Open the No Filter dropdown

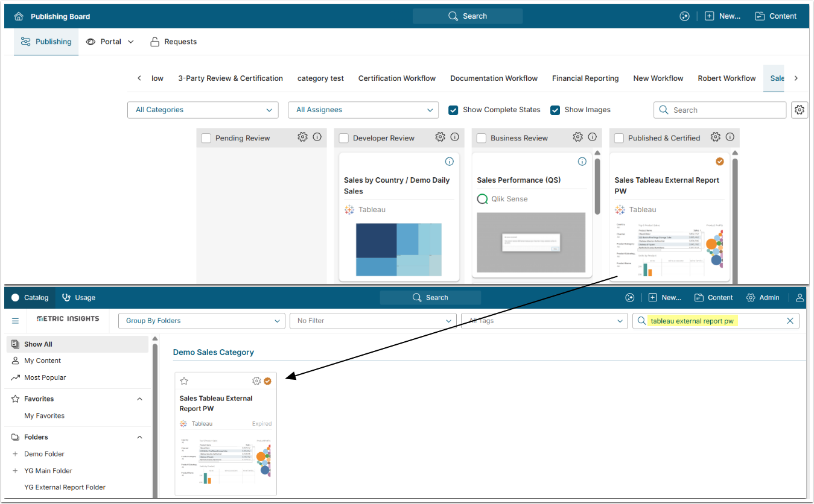pyautogui.click(x=373, y=321)
